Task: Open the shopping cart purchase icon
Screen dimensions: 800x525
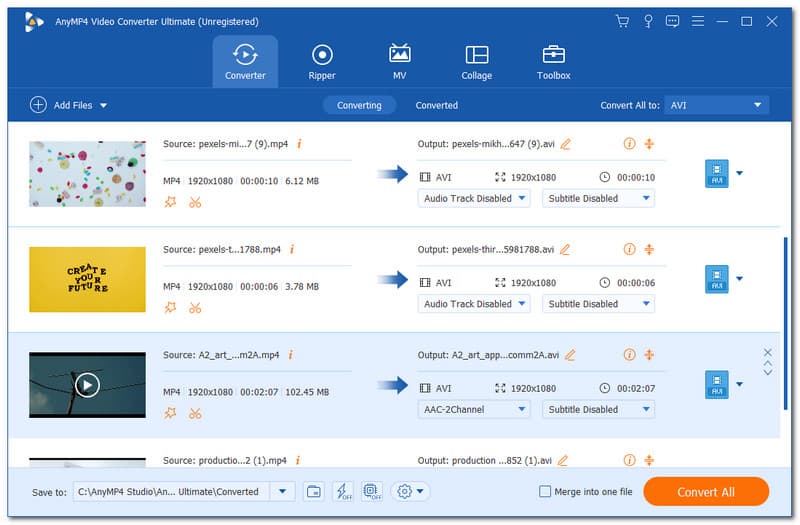Action: coord(622,21)
